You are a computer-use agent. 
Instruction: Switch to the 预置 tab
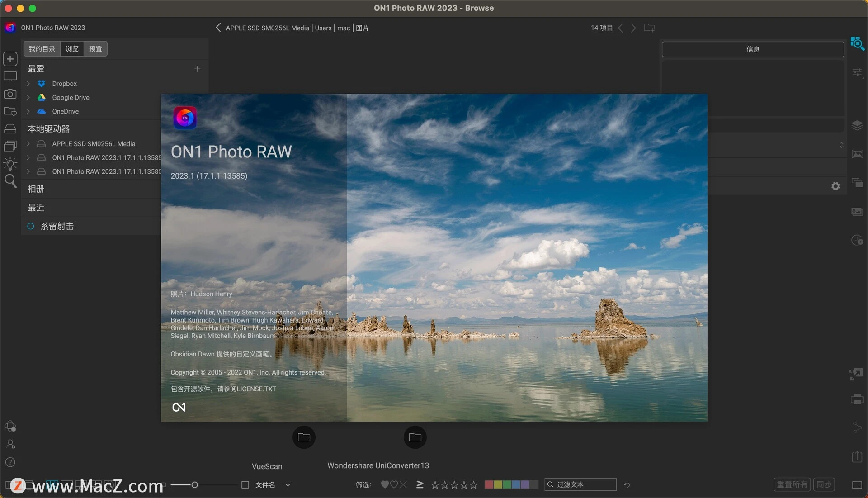pos(95,49)
